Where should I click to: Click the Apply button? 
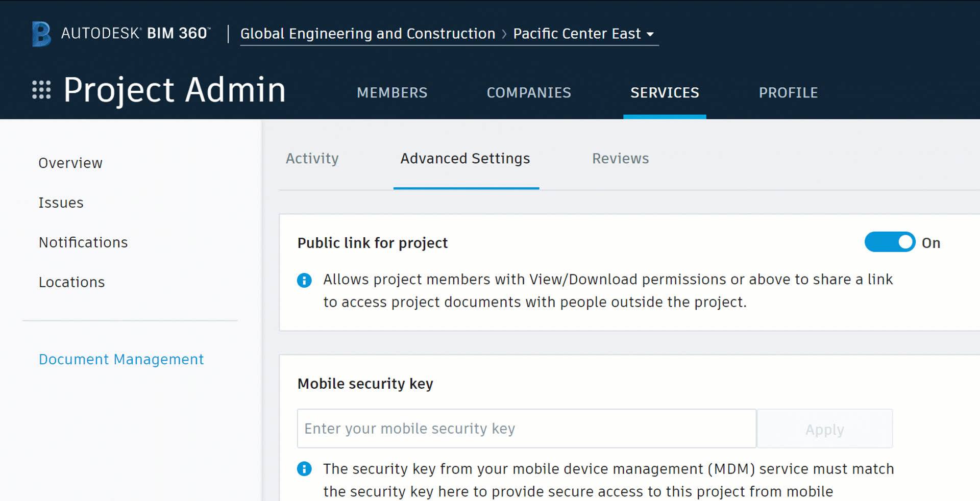[x=825, y=429]
